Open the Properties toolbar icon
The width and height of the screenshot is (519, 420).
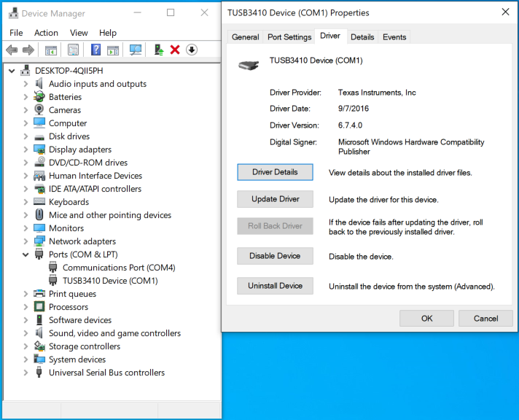pos(73,50)
